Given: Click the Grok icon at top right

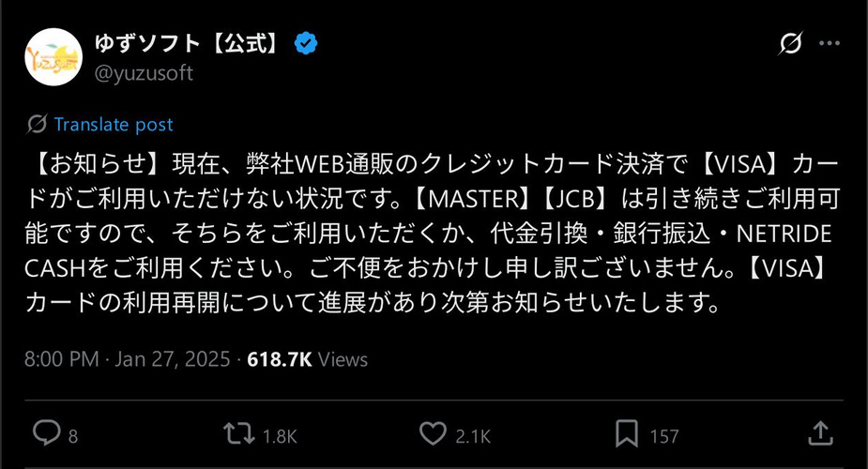Looking at the screenshot, I should (x=790, y=43).
